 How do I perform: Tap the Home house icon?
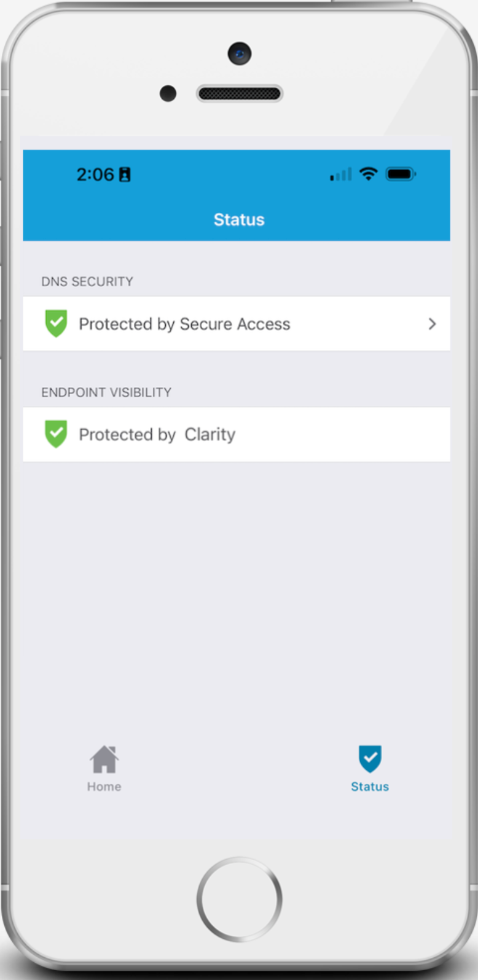104,760
